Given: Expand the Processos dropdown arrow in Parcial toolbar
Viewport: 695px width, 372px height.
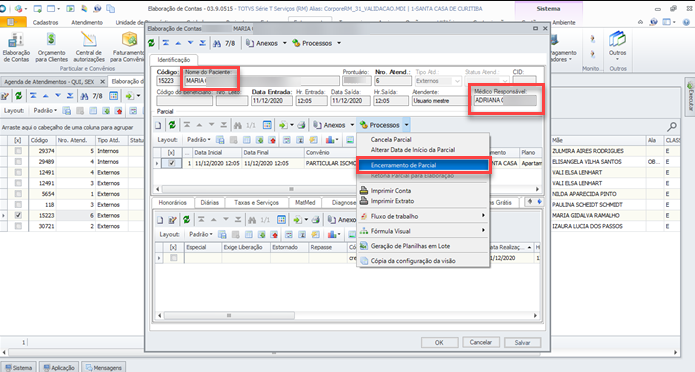Looking at the screenshot, I should point(406,125).
